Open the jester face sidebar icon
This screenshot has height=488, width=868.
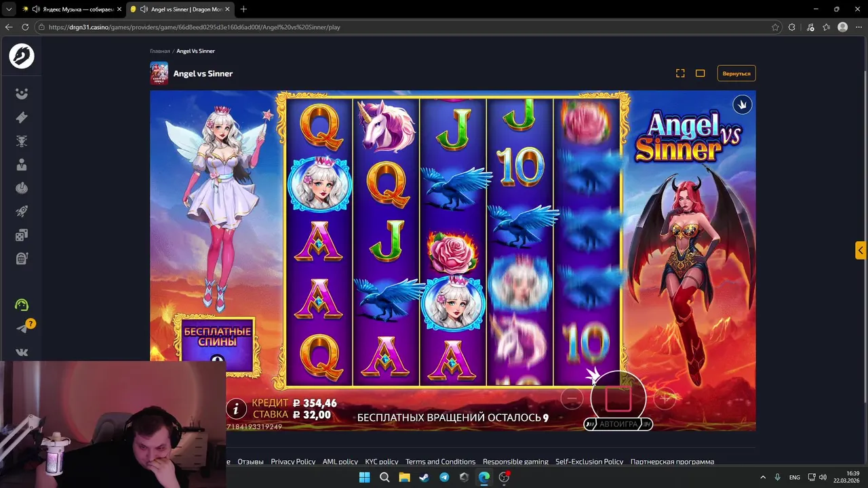[22, 94]
